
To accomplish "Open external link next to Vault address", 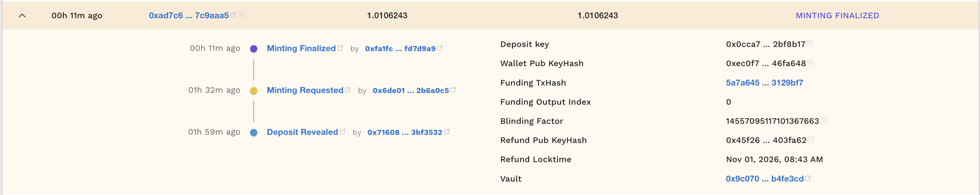I will pyautogui.click(x=808, y=178).
